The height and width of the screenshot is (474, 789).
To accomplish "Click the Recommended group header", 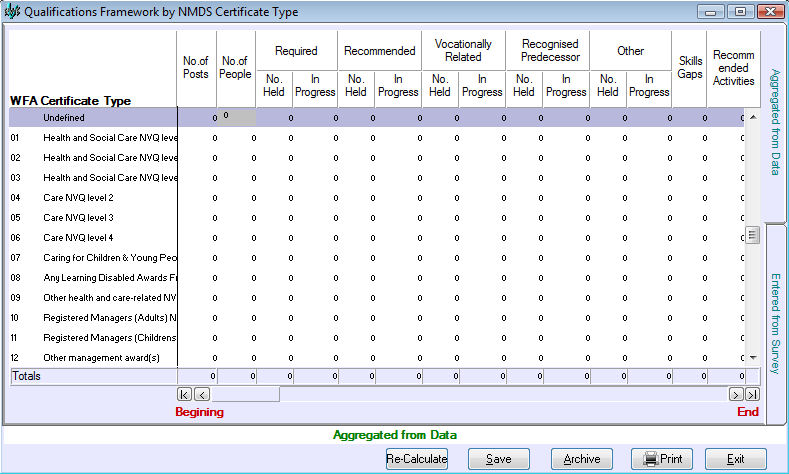I will point(380,51).
